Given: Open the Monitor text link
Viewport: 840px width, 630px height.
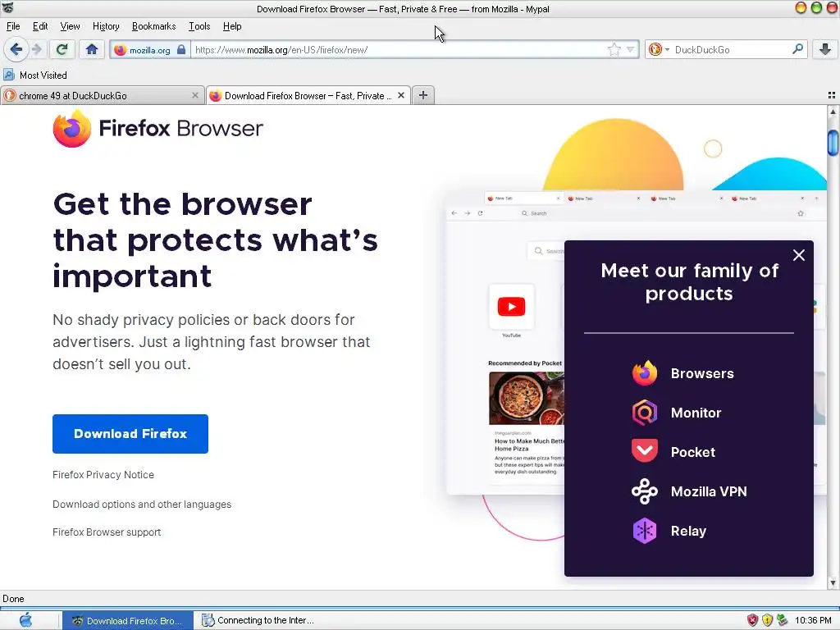Looking at the screenshot, I should pyautogui.click(x=696, y=413).
